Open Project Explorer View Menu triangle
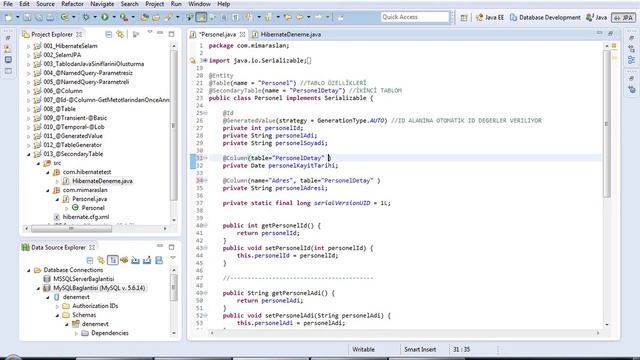This screenshot has width=640, height=360. tap(150, 33)
